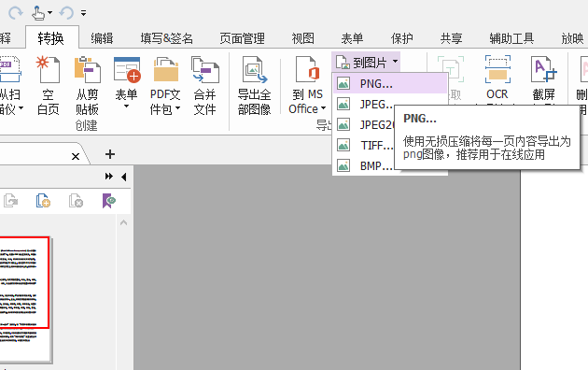588x370 pixels.
Task: Click the insert page icon in thumbnail panel
Action: pyautogui.click(x=43, y=200)
